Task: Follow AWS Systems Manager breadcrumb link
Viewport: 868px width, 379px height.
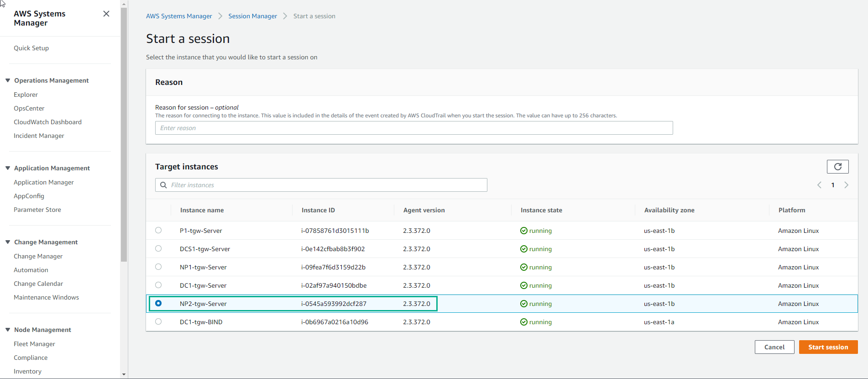Action: tap(179, 16)
